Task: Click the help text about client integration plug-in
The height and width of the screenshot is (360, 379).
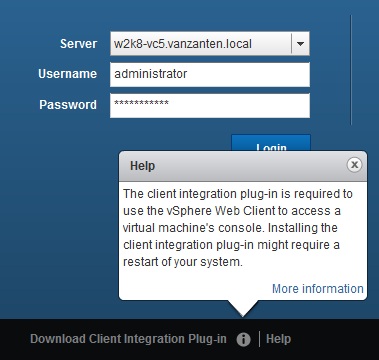Action: pyautogui.click(x=237, y=228)
